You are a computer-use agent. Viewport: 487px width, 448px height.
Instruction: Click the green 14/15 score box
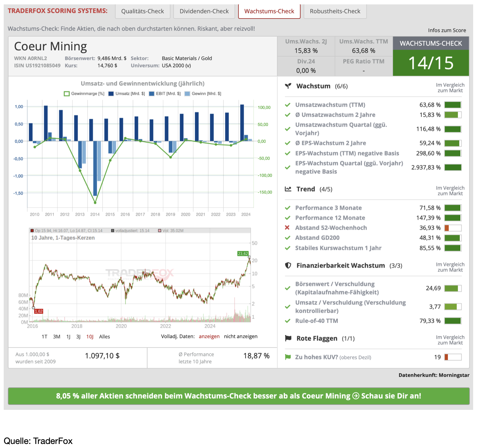pos(431,63)
